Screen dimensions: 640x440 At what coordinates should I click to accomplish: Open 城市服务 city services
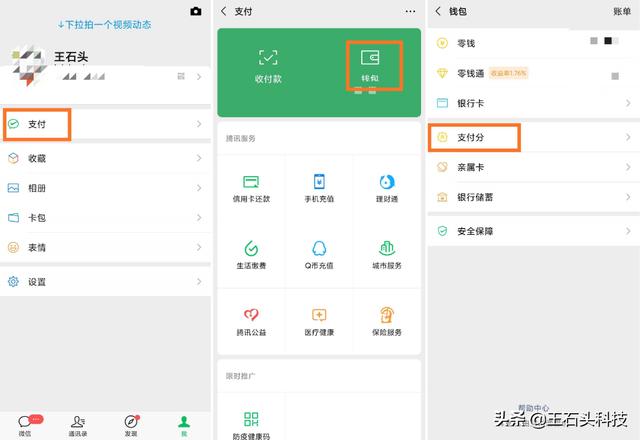387,256
